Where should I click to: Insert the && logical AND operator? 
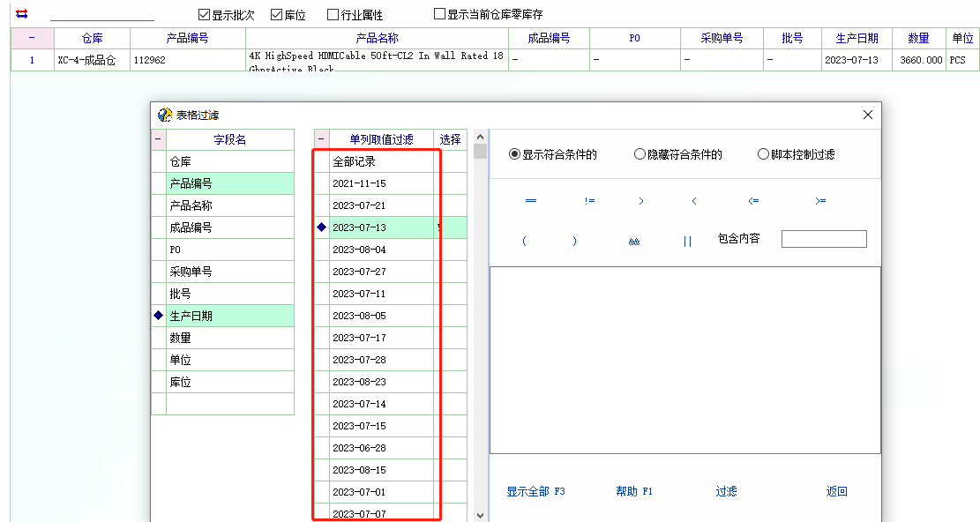633,241
